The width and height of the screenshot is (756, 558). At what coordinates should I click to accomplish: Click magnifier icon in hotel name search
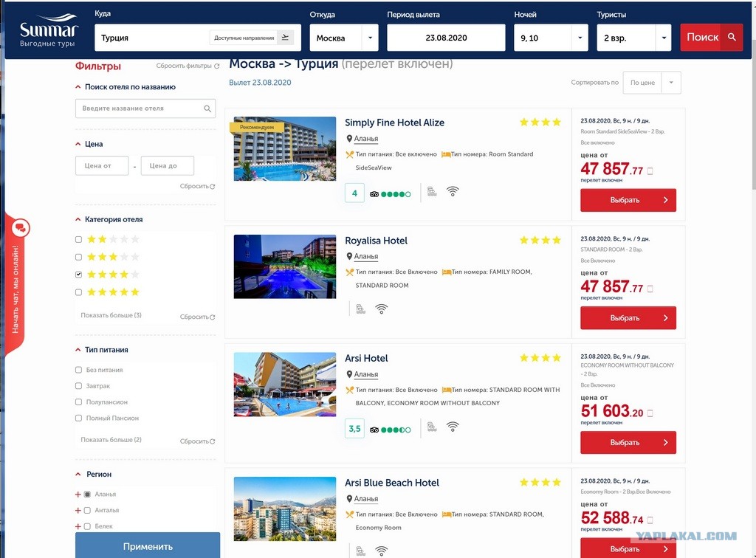click(x=207, y=108)
